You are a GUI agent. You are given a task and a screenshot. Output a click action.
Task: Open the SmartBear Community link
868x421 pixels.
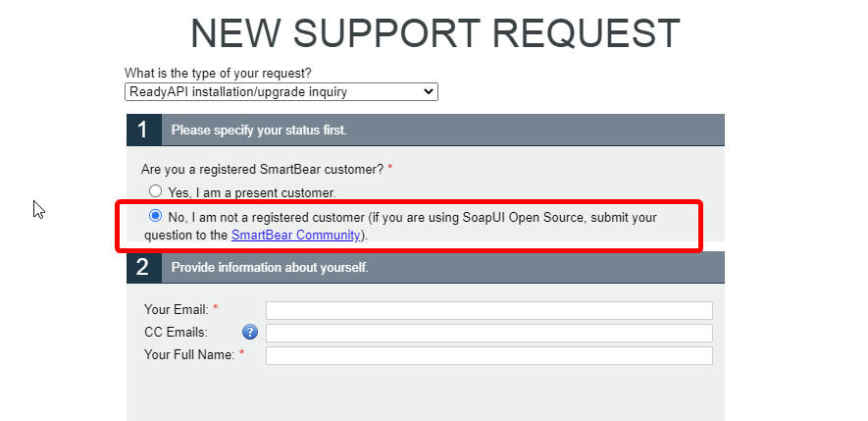click(296, 236)
